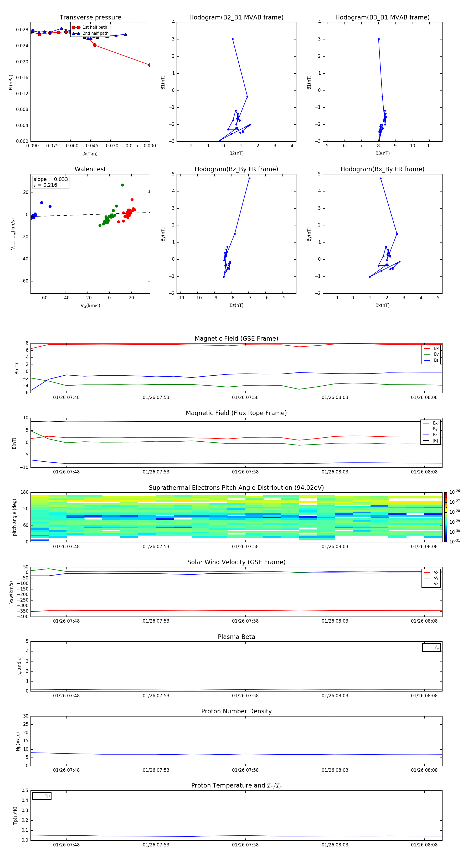Click the "Proton Temperature and Te/Tp" title

pos(236,786)
